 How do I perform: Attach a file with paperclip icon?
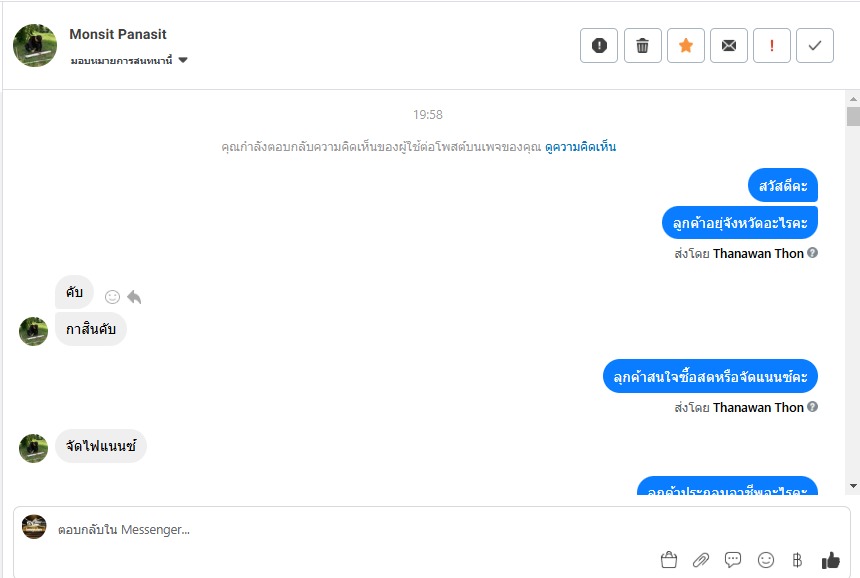[700, 560]
